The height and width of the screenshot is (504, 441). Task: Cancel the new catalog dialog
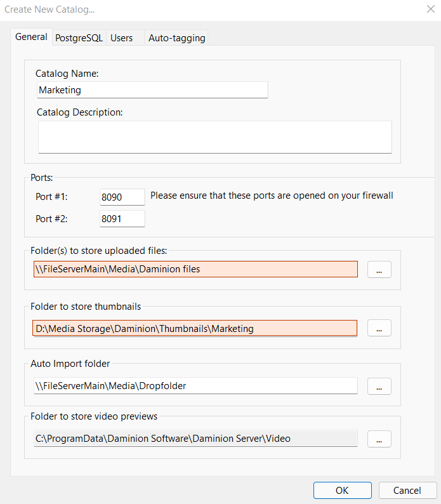(x=407, y=490)
